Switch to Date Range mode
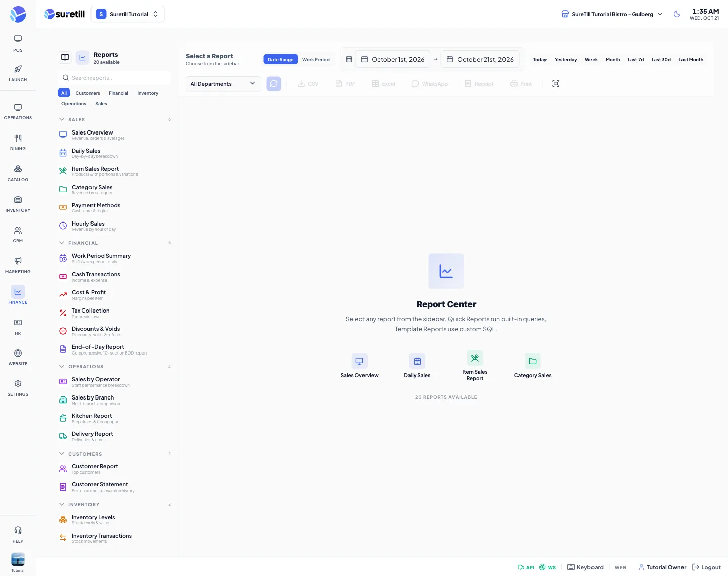 point(281,59)
